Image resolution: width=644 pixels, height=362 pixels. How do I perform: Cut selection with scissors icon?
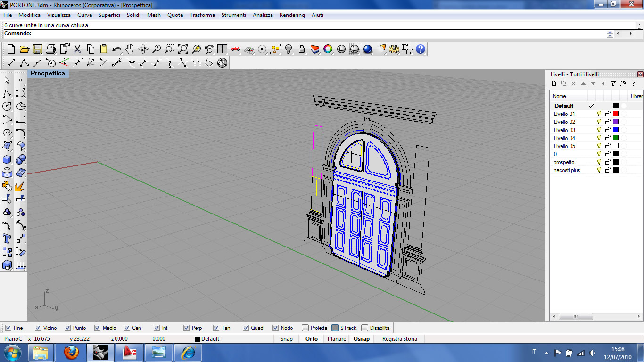(77, 49)
